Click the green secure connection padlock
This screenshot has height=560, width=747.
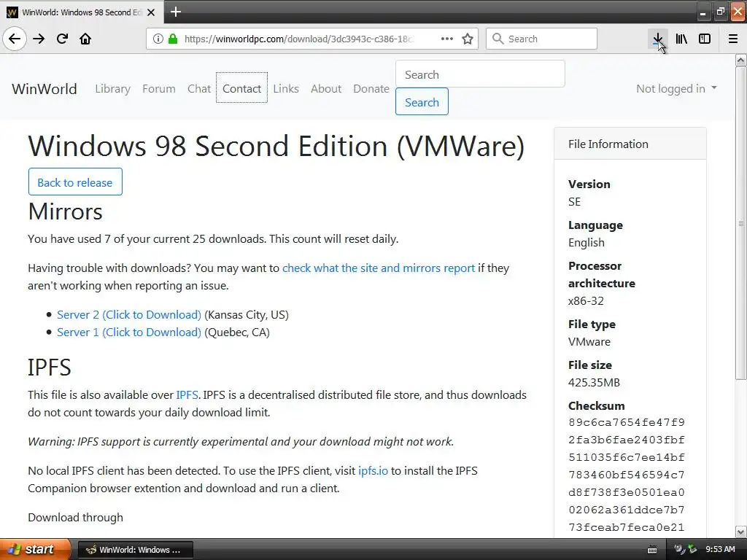[173, 39]
